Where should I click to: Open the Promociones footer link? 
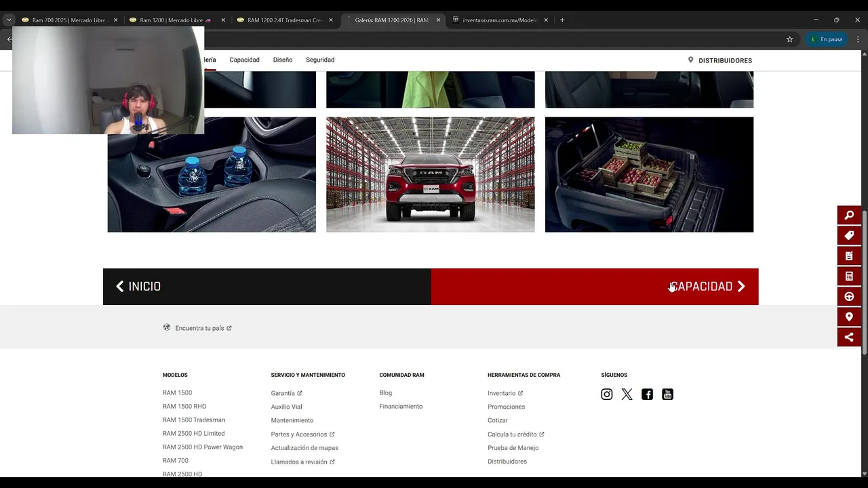[506, 407]
